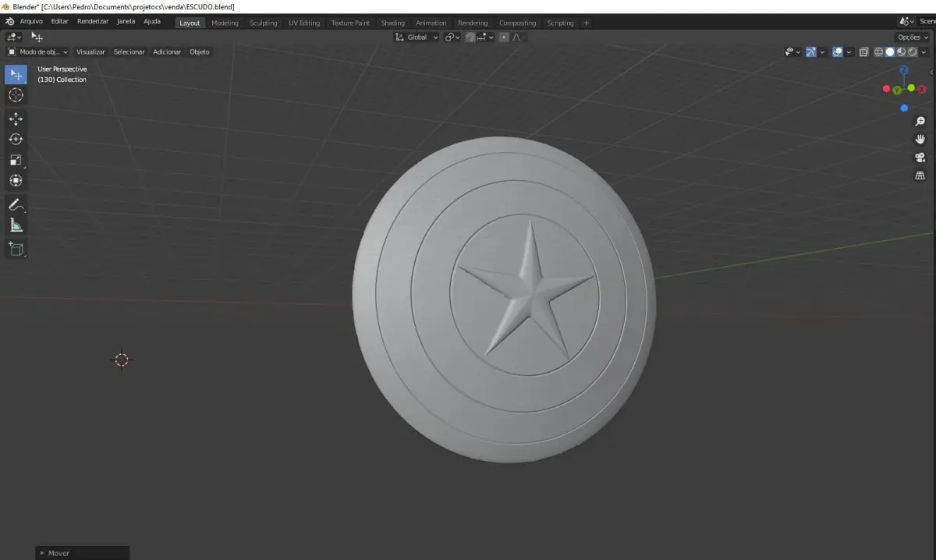This screenshot has width=936, height=560.
Task: Open the editor type dropdown
Action: 14,37
